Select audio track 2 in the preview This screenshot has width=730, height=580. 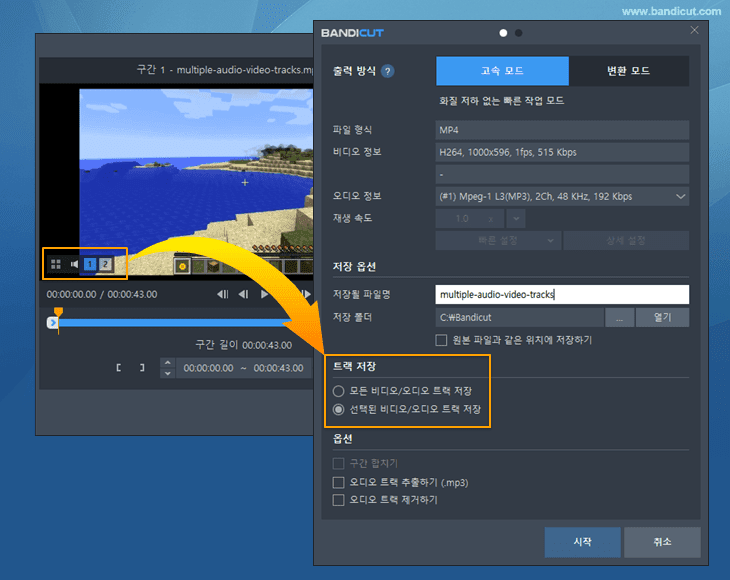pos(105,264)
